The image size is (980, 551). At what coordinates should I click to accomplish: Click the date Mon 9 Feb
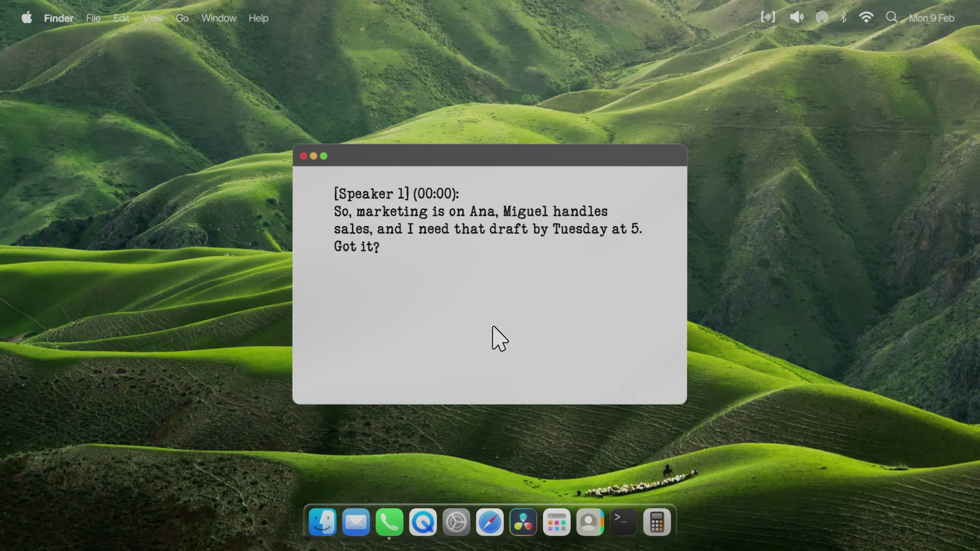point(932,18)
